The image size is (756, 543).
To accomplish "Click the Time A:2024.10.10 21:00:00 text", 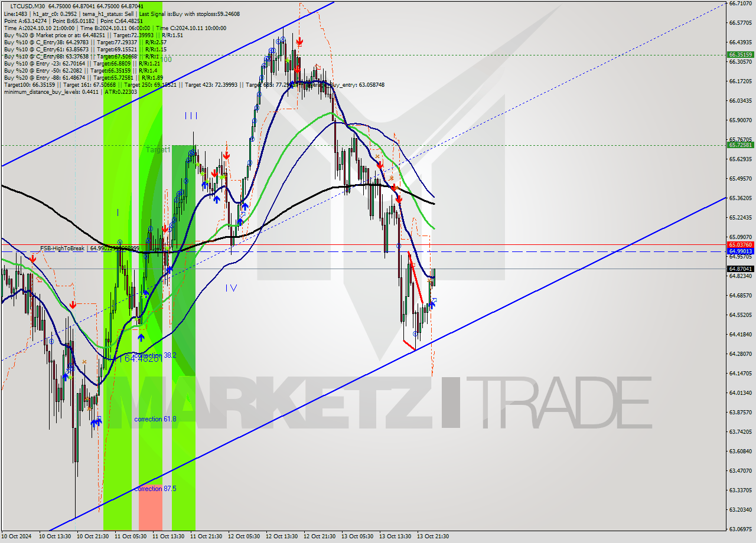I will pos(39,28).
